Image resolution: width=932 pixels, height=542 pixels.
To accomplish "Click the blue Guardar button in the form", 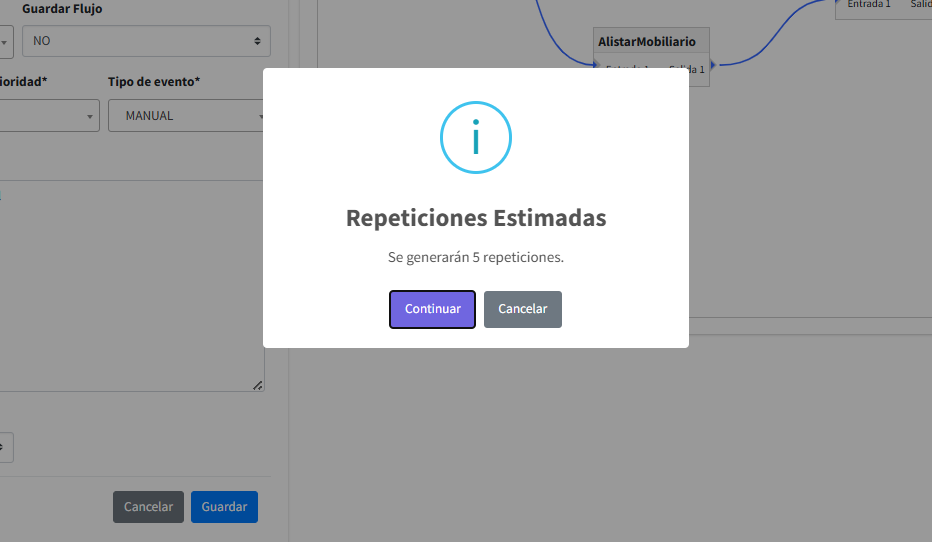I will (x=224, y=507).
